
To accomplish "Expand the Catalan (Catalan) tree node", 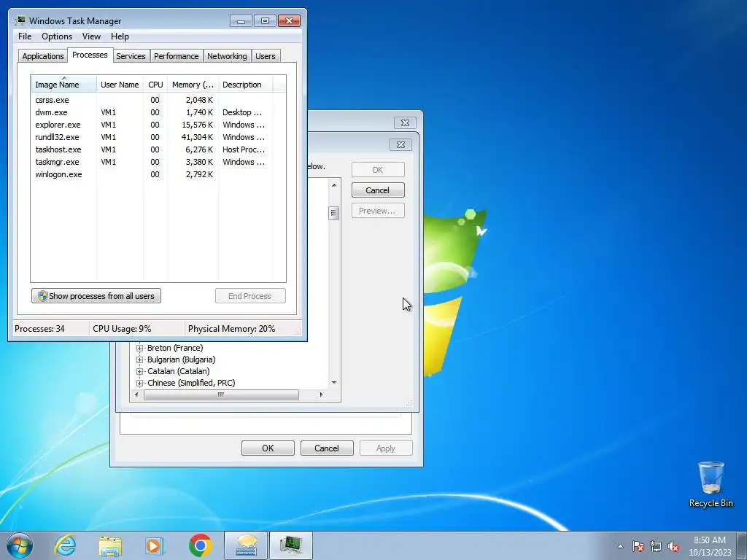I will [139, 371].
